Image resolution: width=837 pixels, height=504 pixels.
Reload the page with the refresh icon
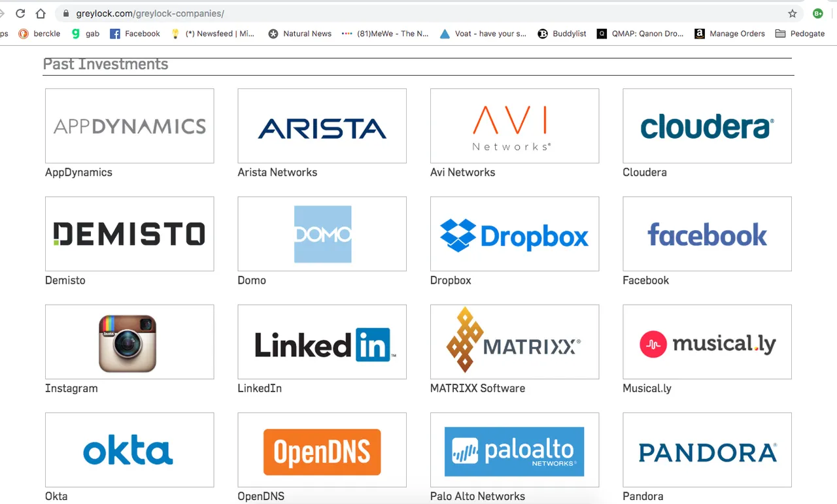tap(20, 14)
